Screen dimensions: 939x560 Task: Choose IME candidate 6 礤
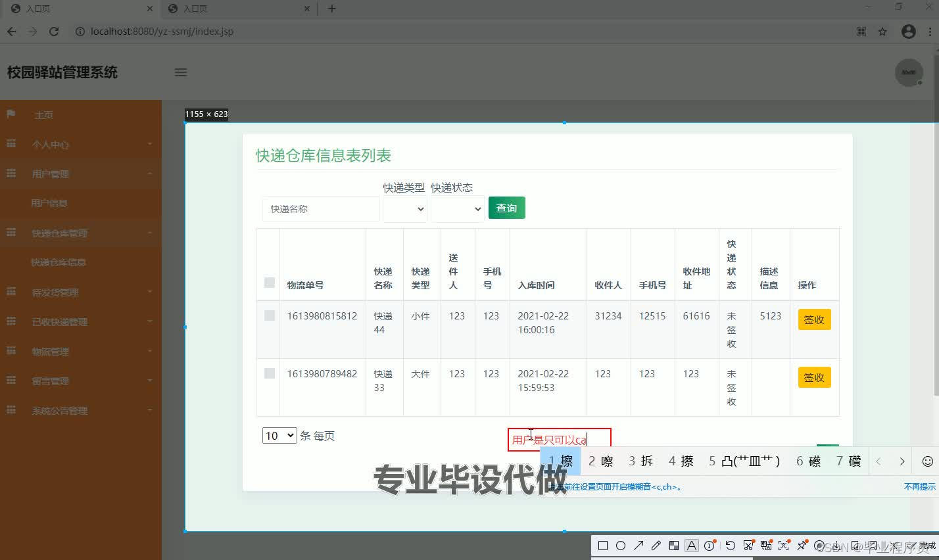click(809, 461)
